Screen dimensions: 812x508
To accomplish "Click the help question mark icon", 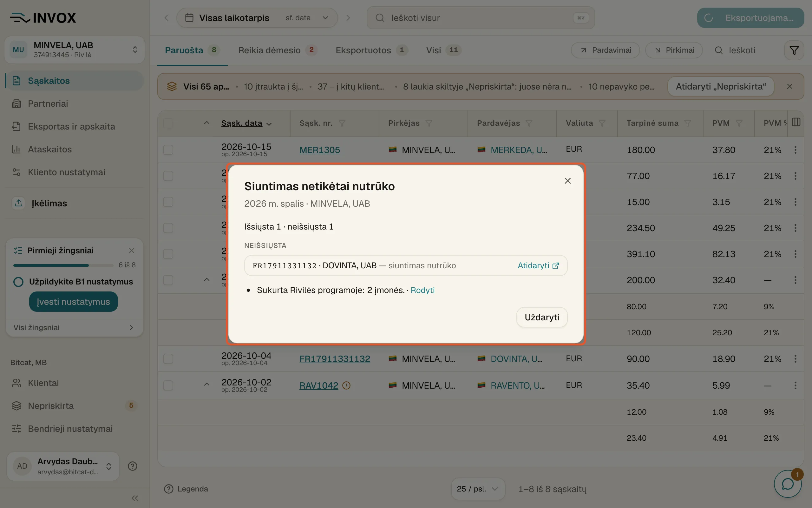I will (133, 466).
